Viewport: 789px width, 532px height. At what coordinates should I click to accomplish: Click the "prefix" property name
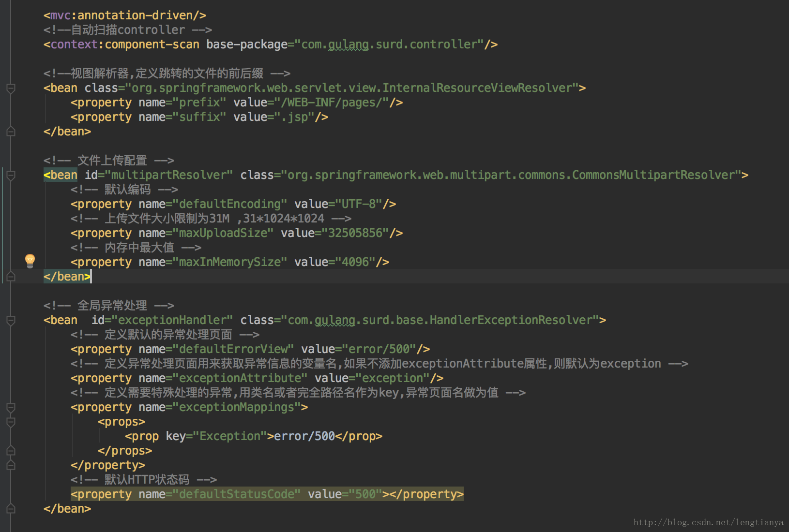coord(199,103)
